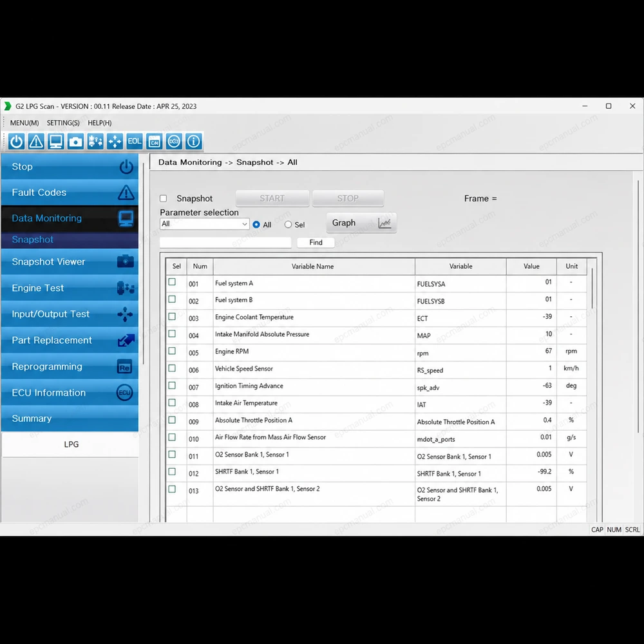The image size is (644, 644).
Task: Click the table vertical scrollbar
Action: click(x=592, y=289)
